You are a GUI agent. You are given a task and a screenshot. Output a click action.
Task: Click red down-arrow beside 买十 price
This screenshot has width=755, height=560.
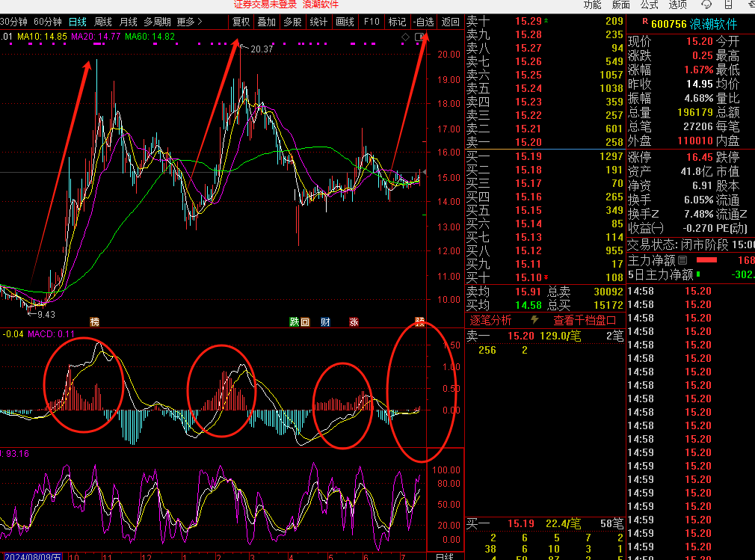[x=546, y=277]
